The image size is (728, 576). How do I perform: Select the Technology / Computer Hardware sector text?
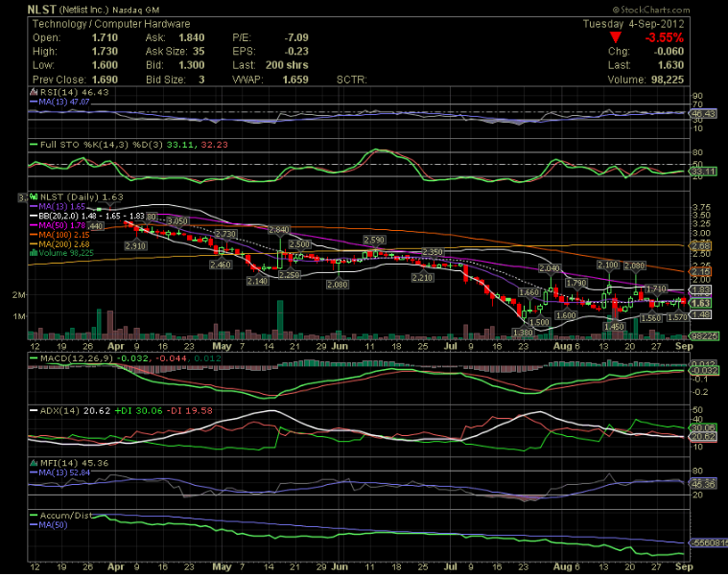(x=111, y=24)
